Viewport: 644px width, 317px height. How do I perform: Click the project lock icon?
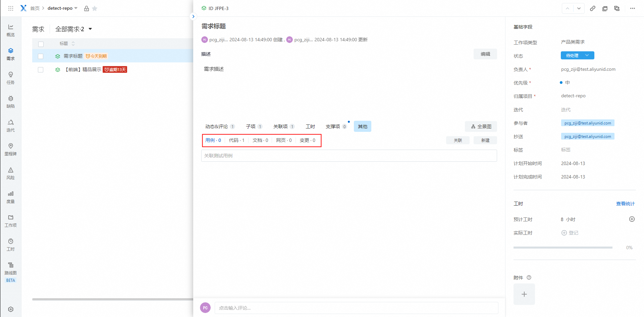click(87, 8)
